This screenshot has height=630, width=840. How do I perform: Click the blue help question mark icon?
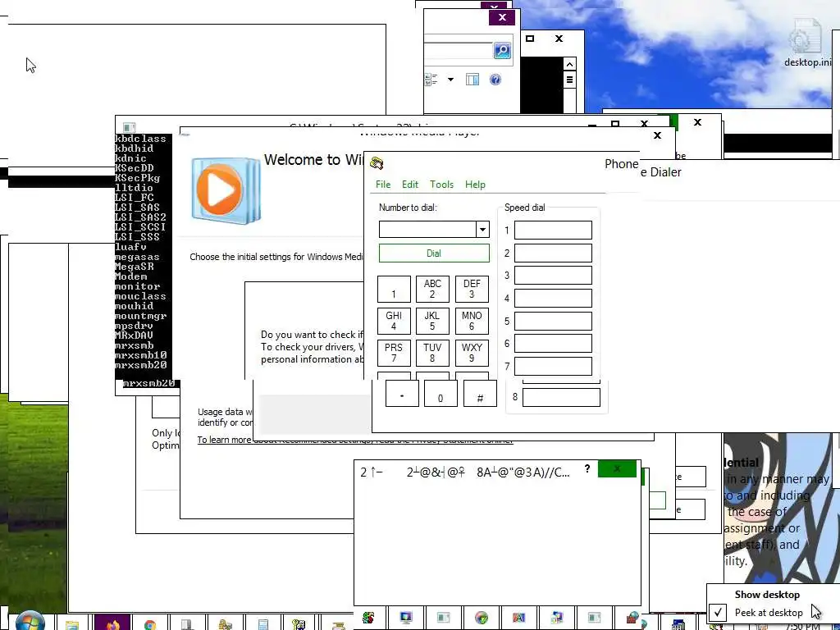[x=495, y=80]
